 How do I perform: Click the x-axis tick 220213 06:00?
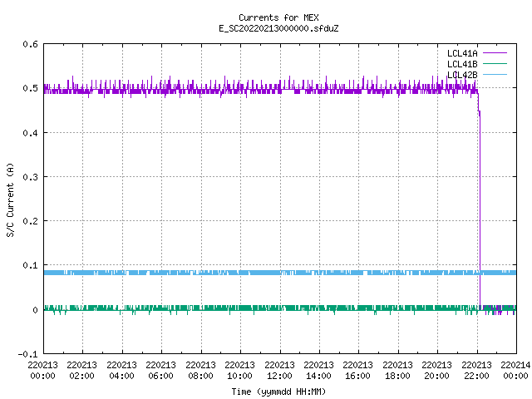click(x=160, y=371)
